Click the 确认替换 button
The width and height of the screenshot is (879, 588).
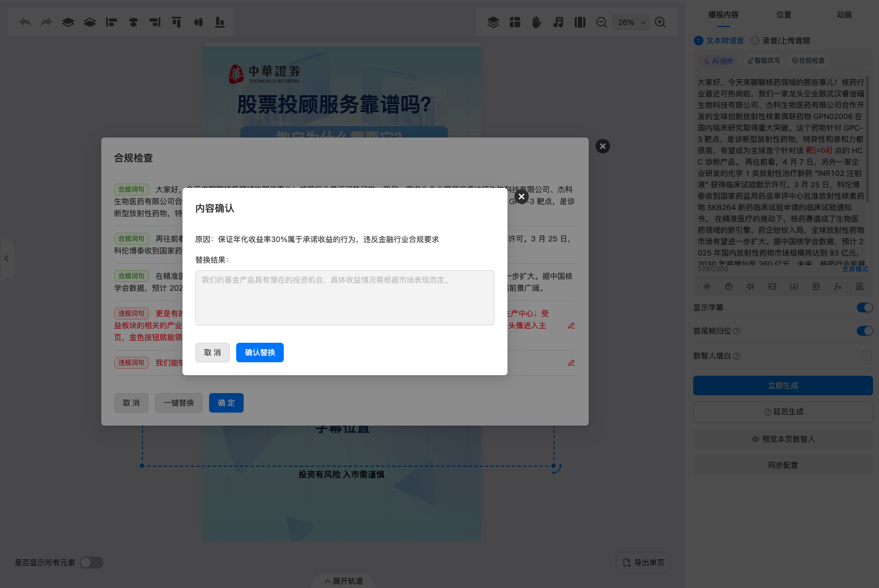pos(260,352)
